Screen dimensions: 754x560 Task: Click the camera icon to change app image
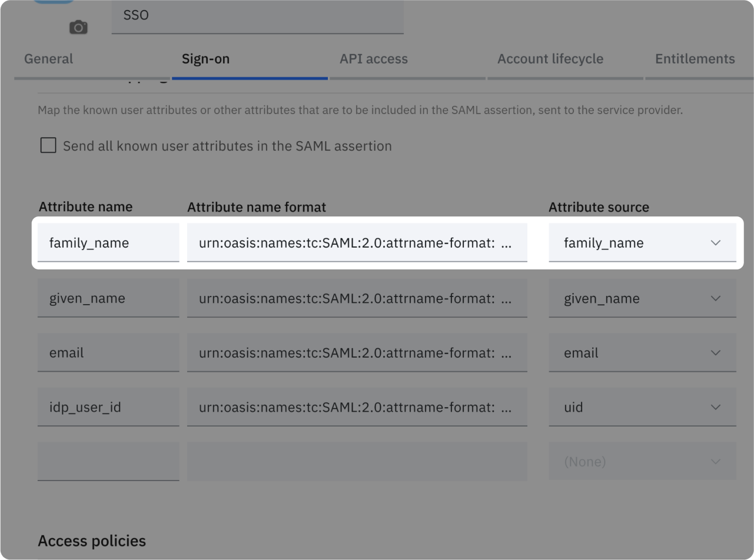tap(78, 27)
